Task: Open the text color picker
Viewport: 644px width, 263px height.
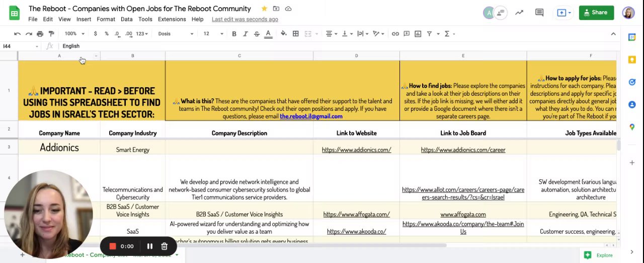Action: coord(268,34)
